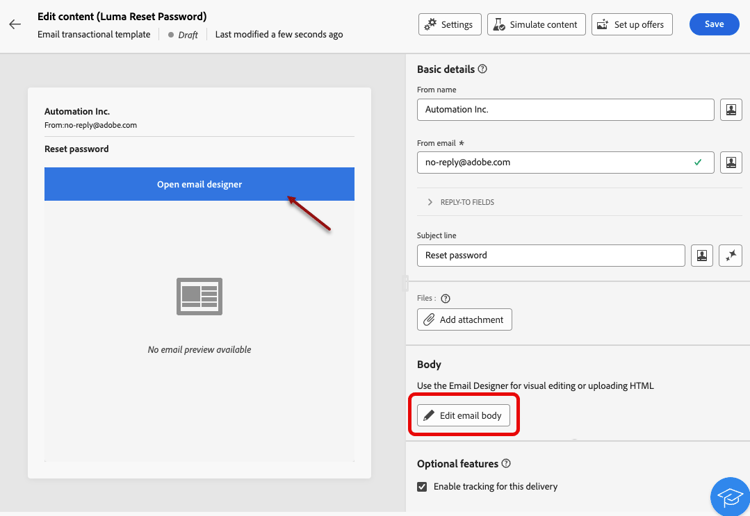The width and height of the screenshot is (750, 516).
Task: Click Edit email body button
Action: 463,415
